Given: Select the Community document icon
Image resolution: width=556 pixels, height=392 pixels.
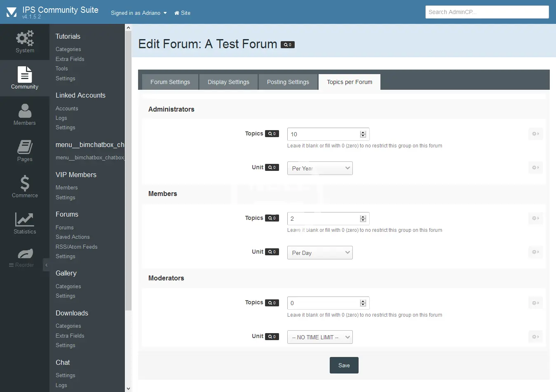Looking at the screenshot, I should (25, 75).
